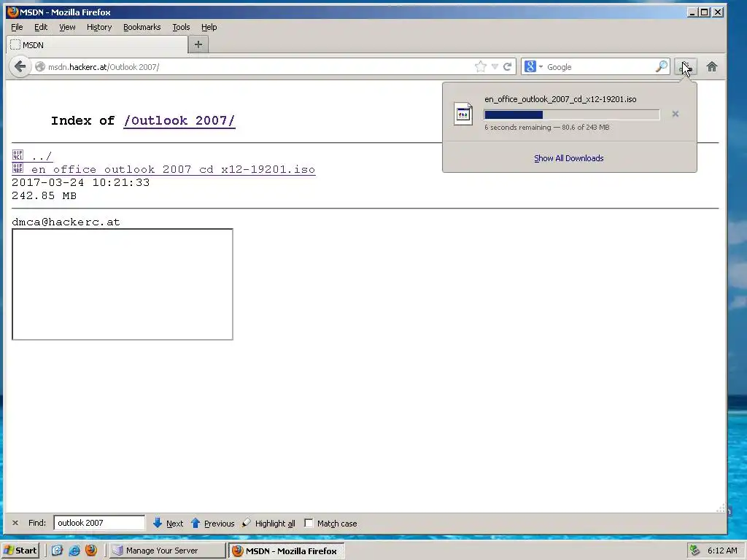Open the Edit menu
747x560 pixels.
[41, 27]
